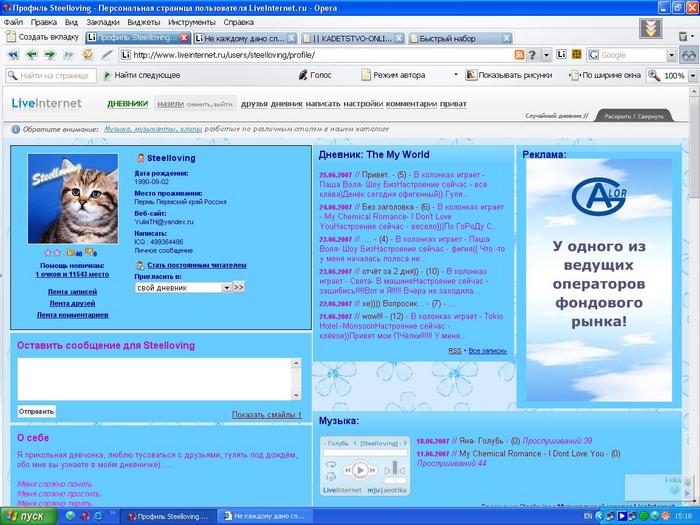Open the свой дневник invite dropdown
The width and height of the screenshot is (700, 525).
click(x=226, y=288)
